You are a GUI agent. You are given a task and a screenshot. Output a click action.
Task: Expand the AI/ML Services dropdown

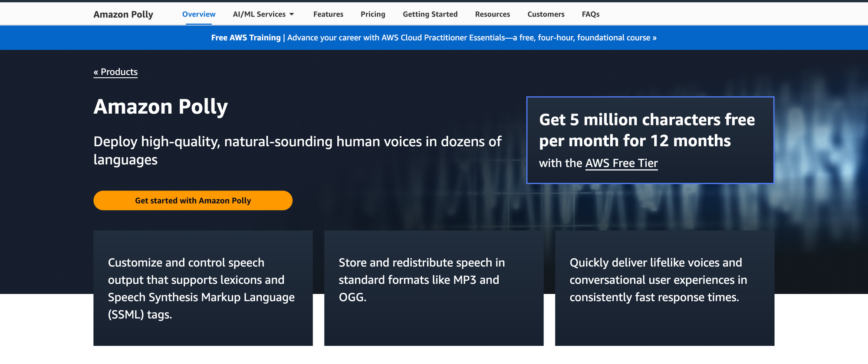[x=263, y=14]
